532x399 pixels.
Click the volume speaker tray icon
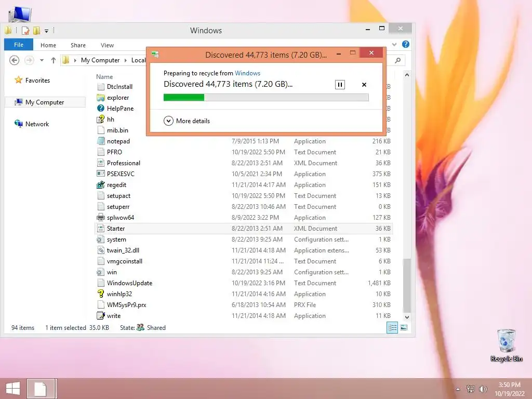[x=483, y=389]
